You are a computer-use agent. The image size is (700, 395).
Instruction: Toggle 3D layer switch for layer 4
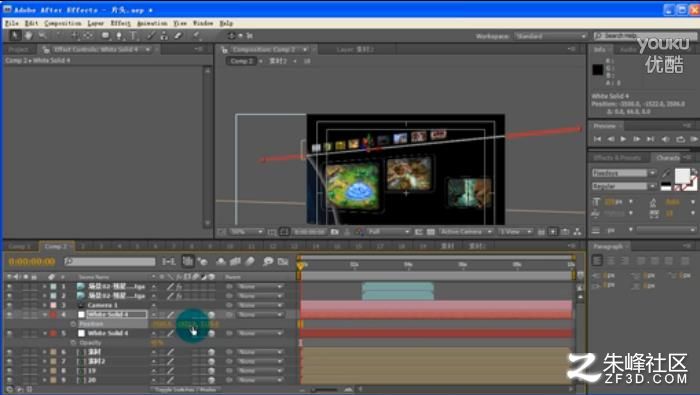[211, 315]
